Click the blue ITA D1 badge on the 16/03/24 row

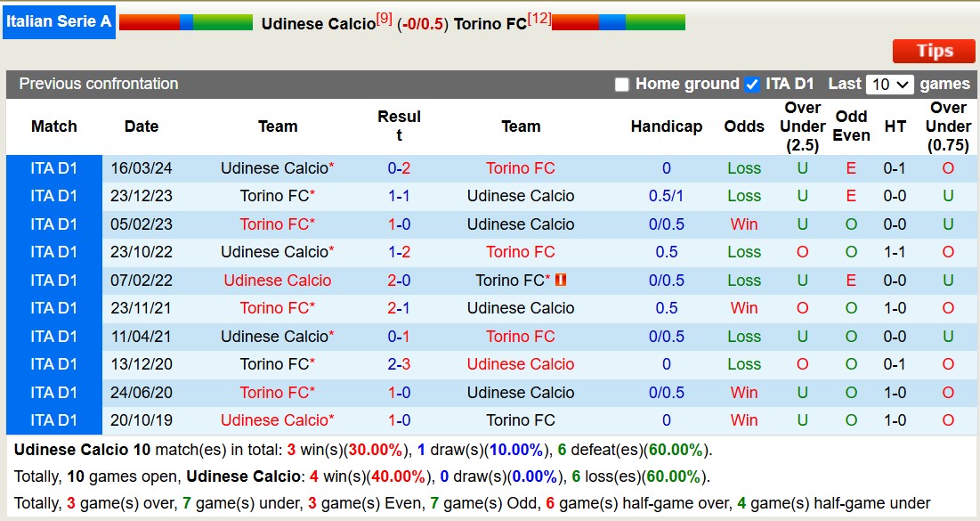pos(53,167)
